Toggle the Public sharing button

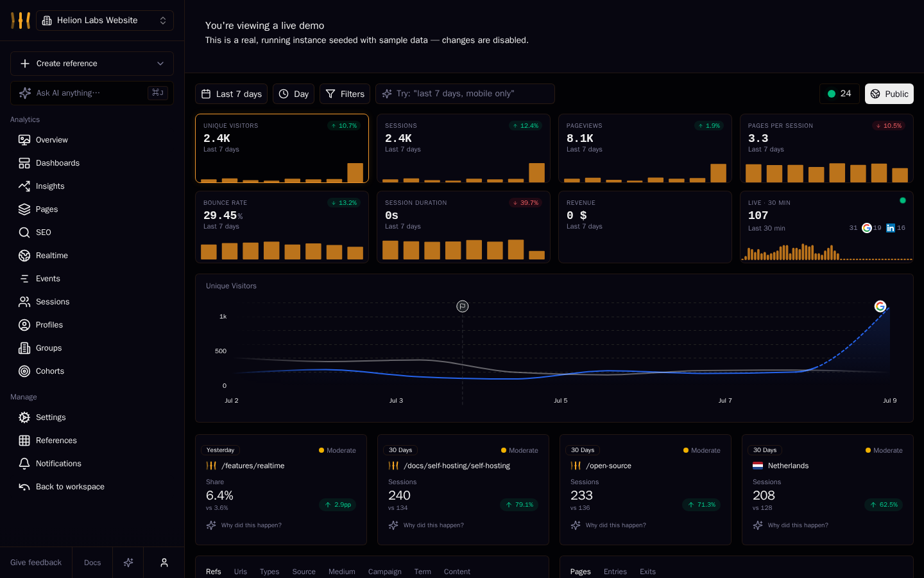click(x=889, y=94)
